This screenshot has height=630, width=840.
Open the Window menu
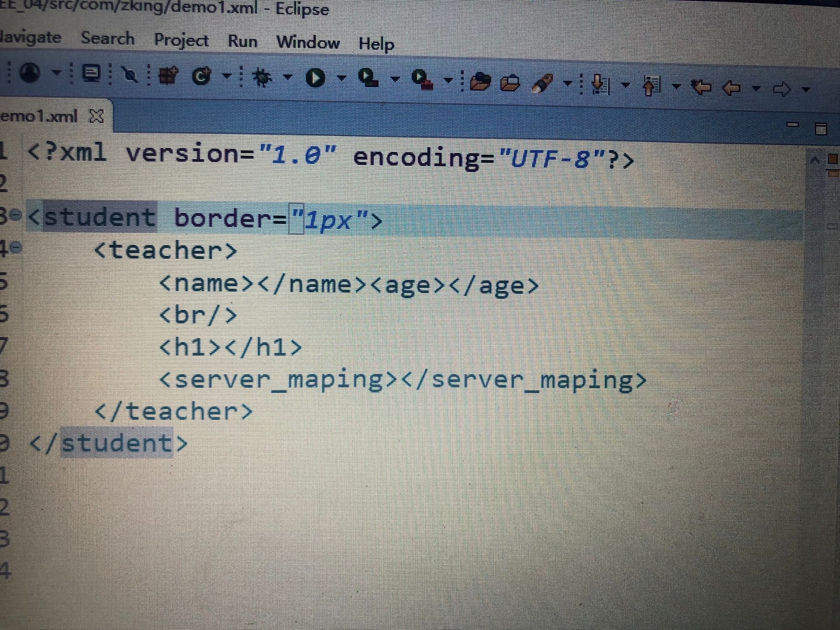tap(308, 42)
